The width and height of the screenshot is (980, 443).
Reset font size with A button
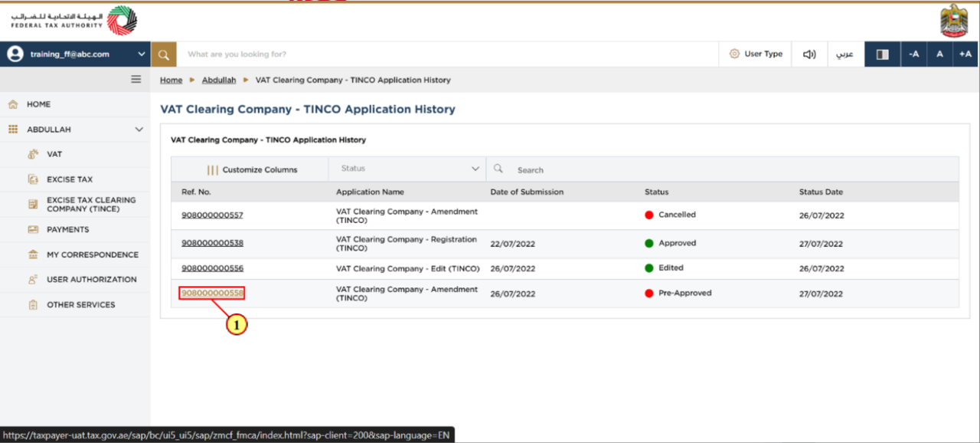[939, 54]
